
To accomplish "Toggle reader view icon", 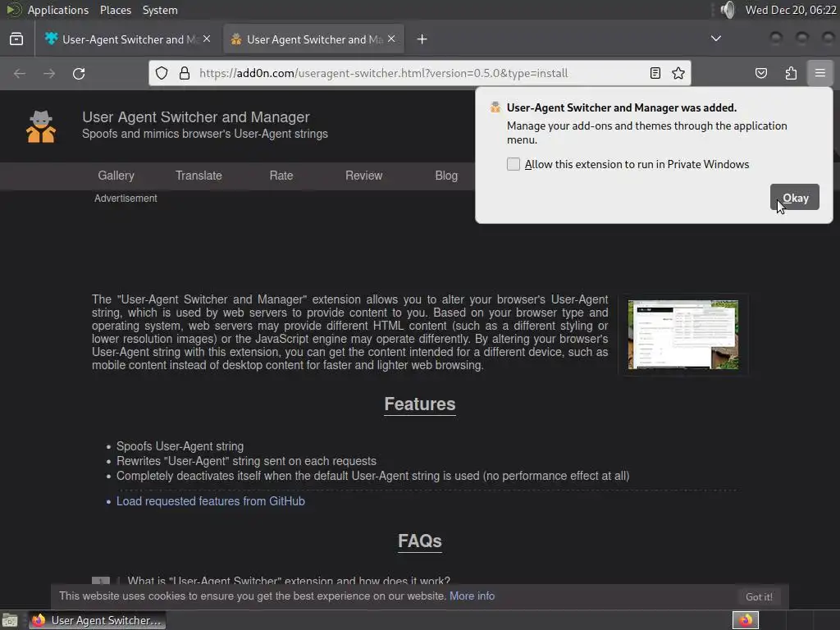I will [x=655, y=73].
